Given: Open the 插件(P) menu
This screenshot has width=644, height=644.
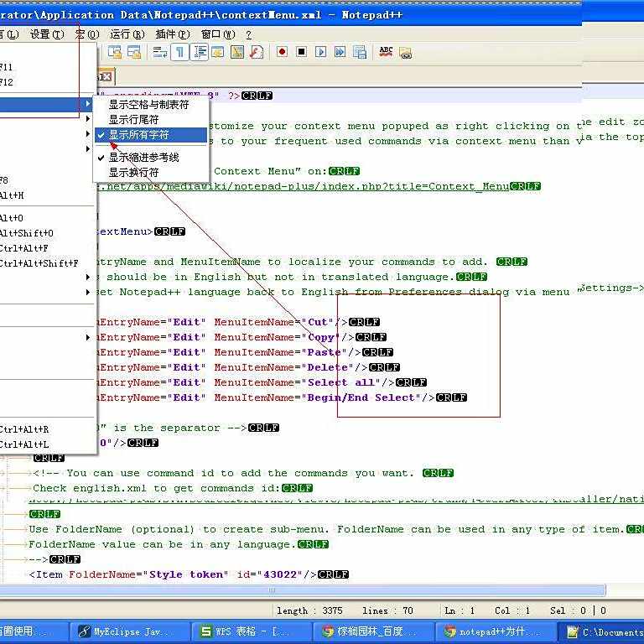Looking at the screenshot, I should pyautogui.click(x=172, y=34).
